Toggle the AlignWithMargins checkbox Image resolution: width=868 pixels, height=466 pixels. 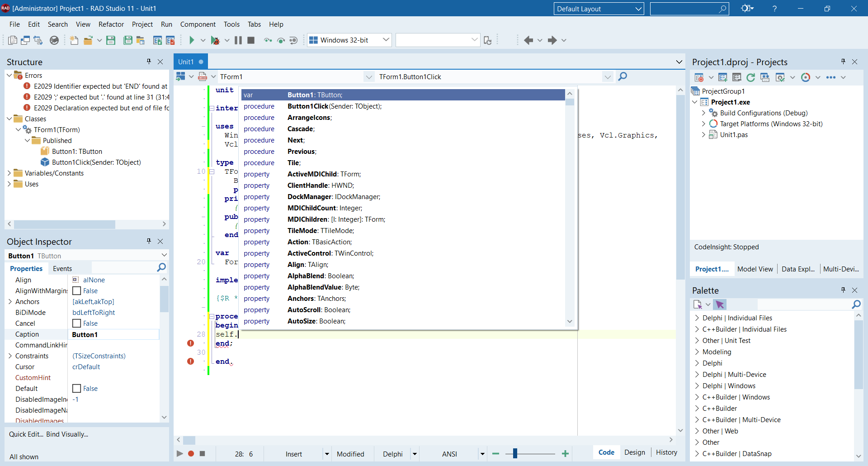[x=77, y=291]
